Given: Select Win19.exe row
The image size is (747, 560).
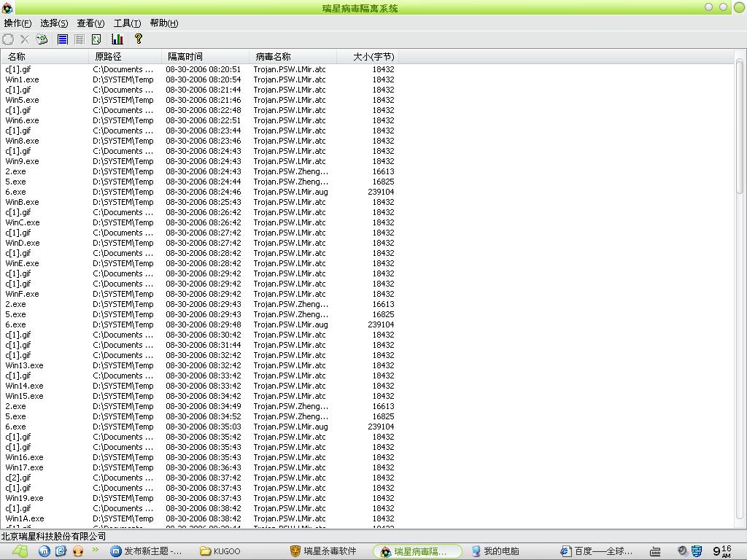Looking at the screenshot, I should pyautogui.click(x=200, y=498).
